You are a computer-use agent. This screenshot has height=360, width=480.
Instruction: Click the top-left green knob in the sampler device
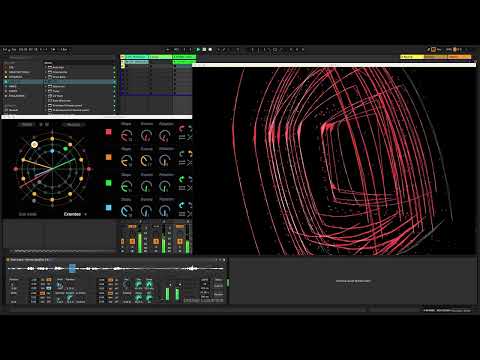(x=138, y=284)
